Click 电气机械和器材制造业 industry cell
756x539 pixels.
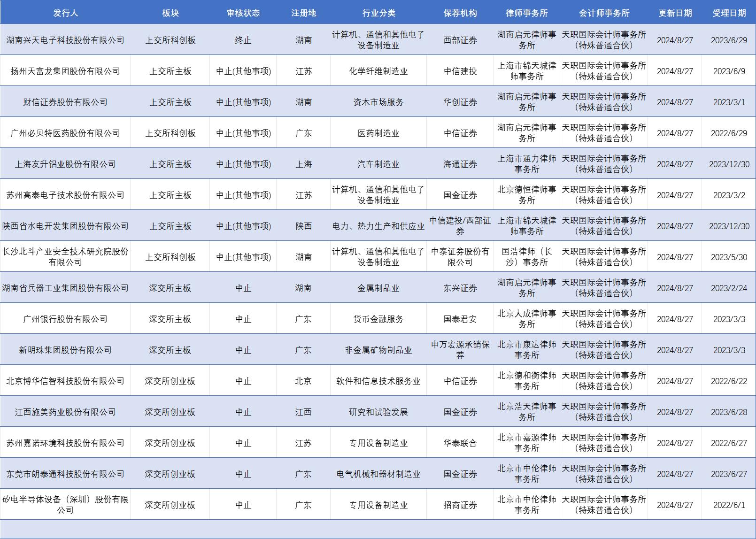[x=378, y=474]
